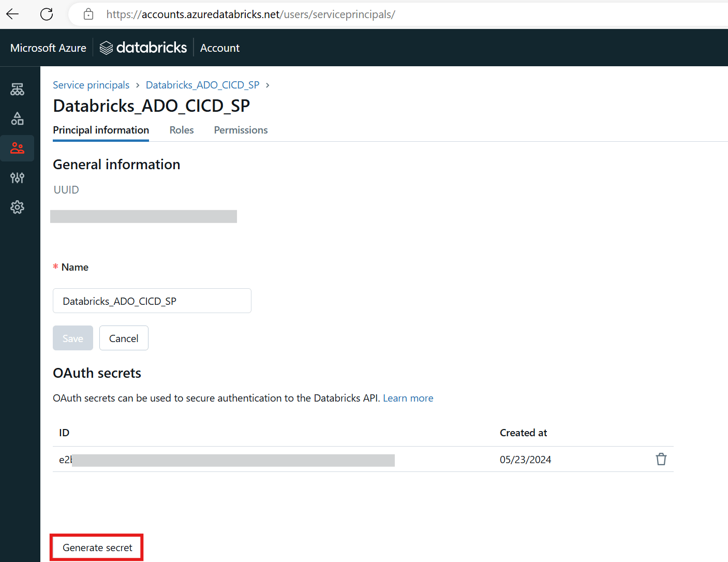Open the Permissions tab
The width and height of the screenshot is (728, 562).
click(241, 130)
